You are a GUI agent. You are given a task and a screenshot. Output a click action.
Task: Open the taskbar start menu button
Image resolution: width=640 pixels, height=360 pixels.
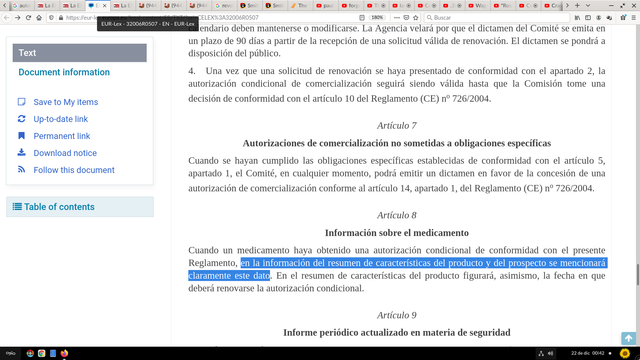[x=11, y=353]
